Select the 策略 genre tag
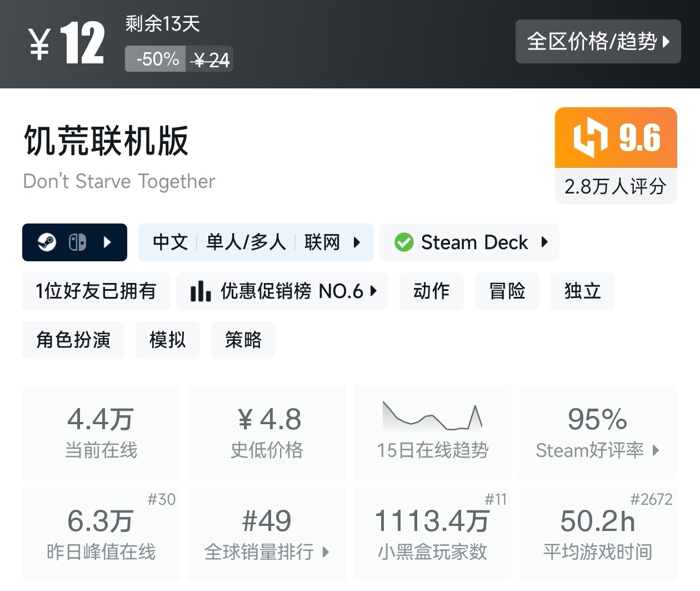 [x=243, y=340]
